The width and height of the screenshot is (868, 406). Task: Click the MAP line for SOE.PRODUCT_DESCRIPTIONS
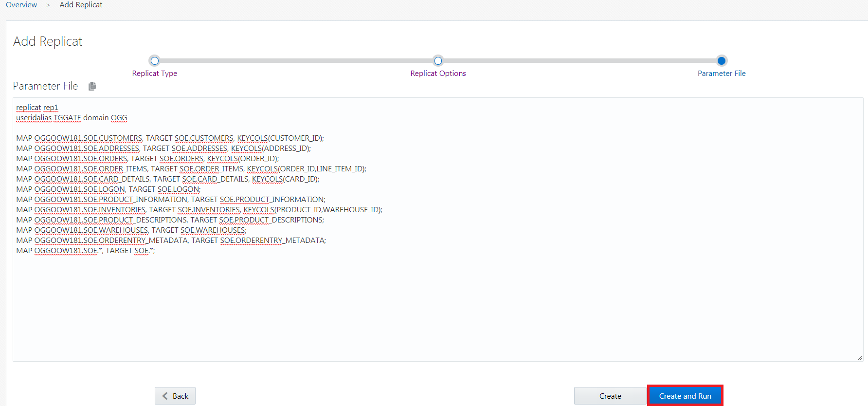(170, 220)
